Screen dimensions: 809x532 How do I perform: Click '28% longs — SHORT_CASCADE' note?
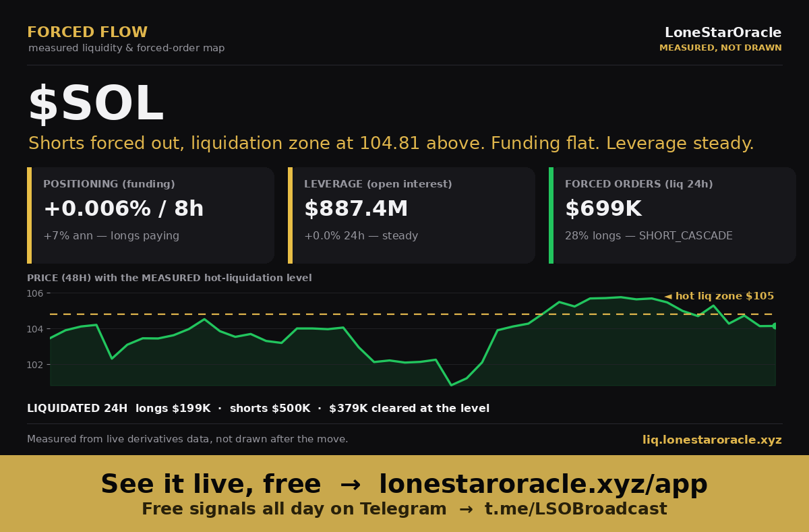pos(649,236)
